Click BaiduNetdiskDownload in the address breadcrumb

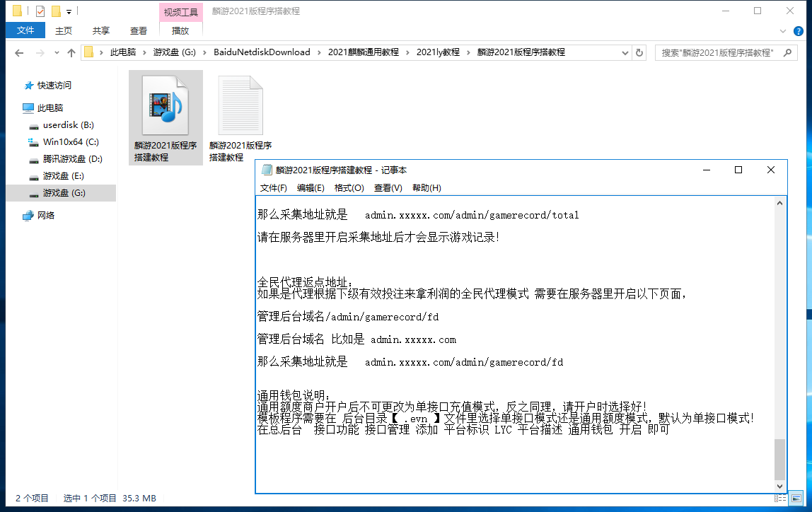(x=262, y=52)
